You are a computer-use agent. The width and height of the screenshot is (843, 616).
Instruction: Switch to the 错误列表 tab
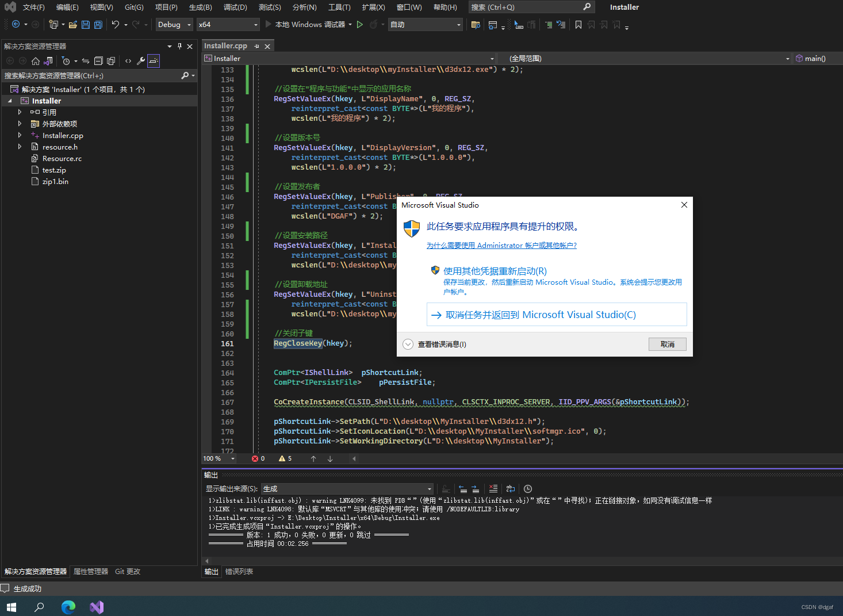(239, 572)
